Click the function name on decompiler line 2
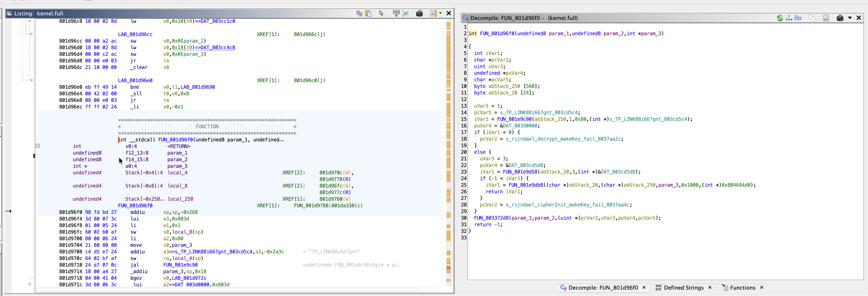This screenshot has height=296, width=868. click(x=497, y=34)
